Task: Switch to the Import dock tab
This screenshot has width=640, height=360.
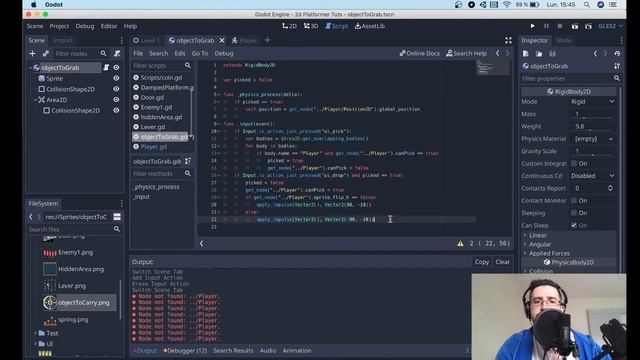Action: (x=63, y=40)
